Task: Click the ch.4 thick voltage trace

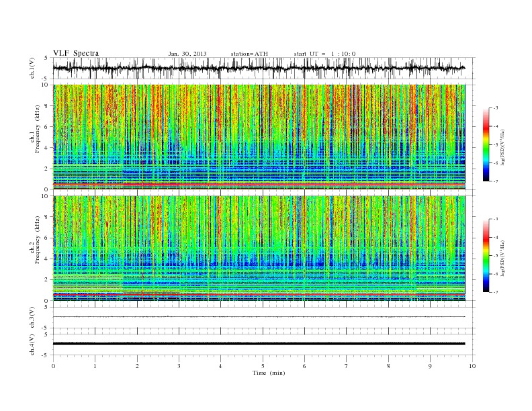Action: click(259, 344)
